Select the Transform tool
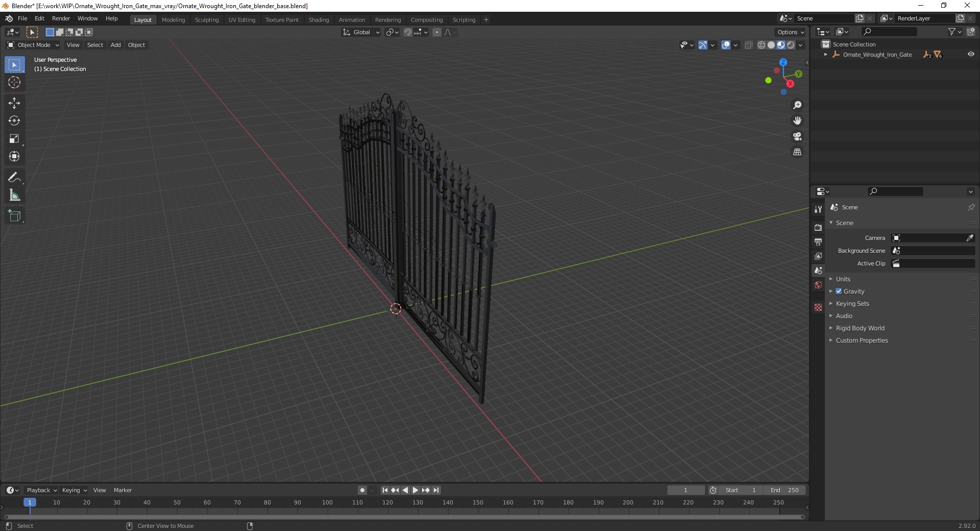The image size is (980, 531). click(14, 156)
